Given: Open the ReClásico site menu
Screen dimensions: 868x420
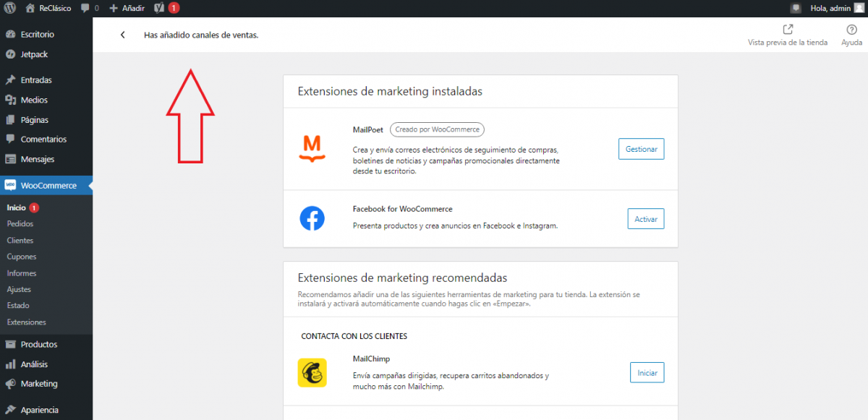Looking at the screenshot, I should click(49, 8).
